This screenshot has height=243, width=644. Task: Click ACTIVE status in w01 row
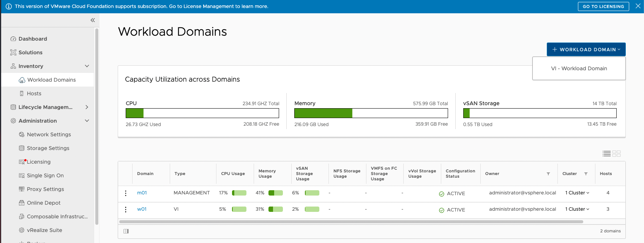[x=456, y=210]
